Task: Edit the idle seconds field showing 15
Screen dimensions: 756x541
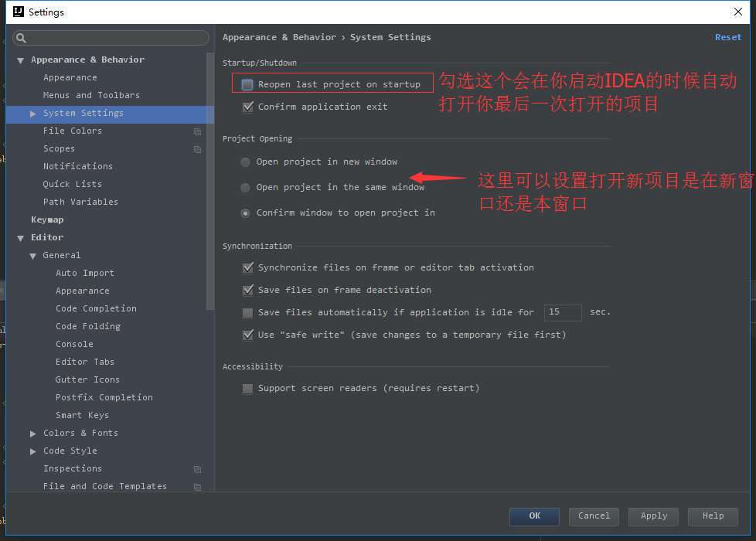Action: 563,313
